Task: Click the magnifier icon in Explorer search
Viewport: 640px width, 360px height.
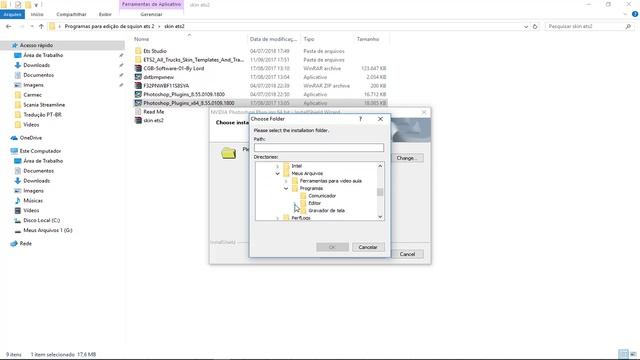Action: click(x=628, y=27)
